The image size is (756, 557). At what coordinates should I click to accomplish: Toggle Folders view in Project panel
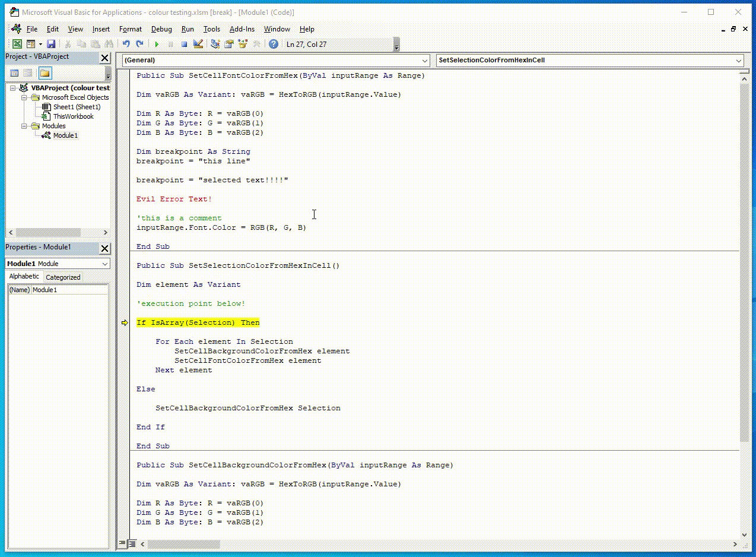[x=45, y=73]
